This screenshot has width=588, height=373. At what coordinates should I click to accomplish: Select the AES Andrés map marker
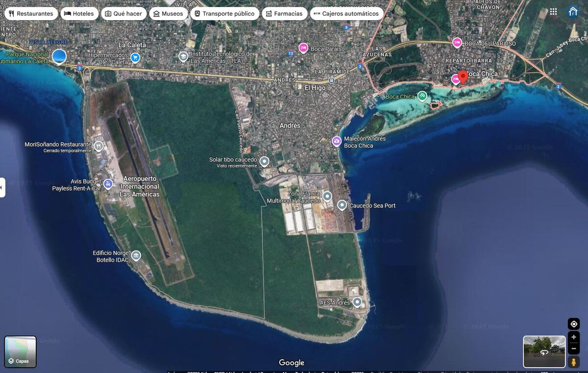[x=358, y=302]
